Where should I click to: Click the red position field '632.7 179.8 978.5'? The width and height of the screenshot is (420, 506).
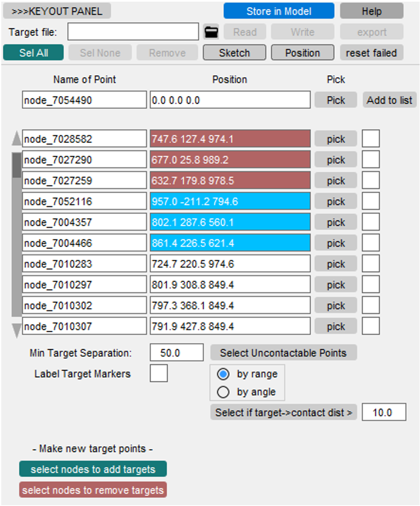[230, 180]
